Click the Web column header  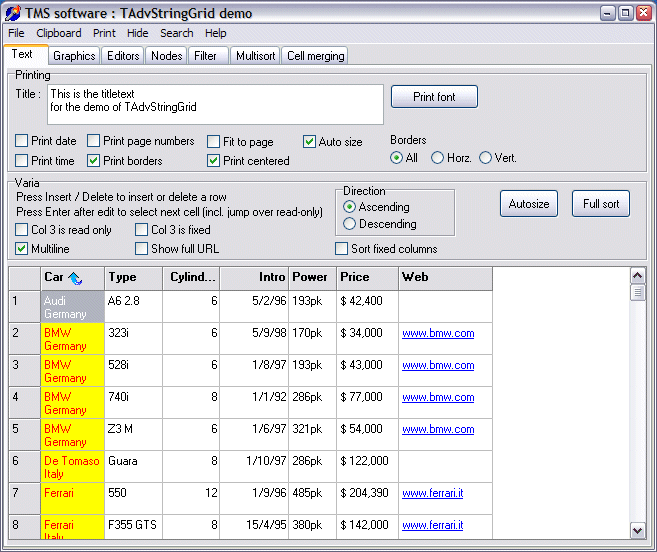click(446, 278)
